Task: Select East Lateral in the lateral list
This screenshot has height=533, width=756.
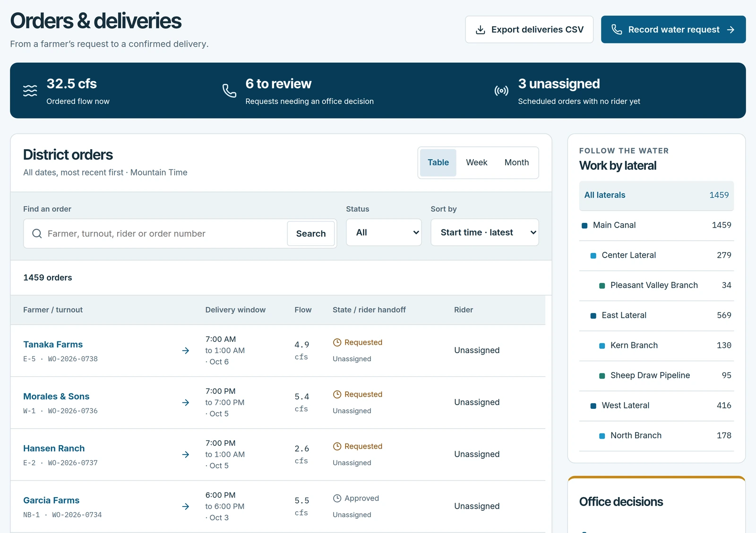Action: tap(656, 315)
